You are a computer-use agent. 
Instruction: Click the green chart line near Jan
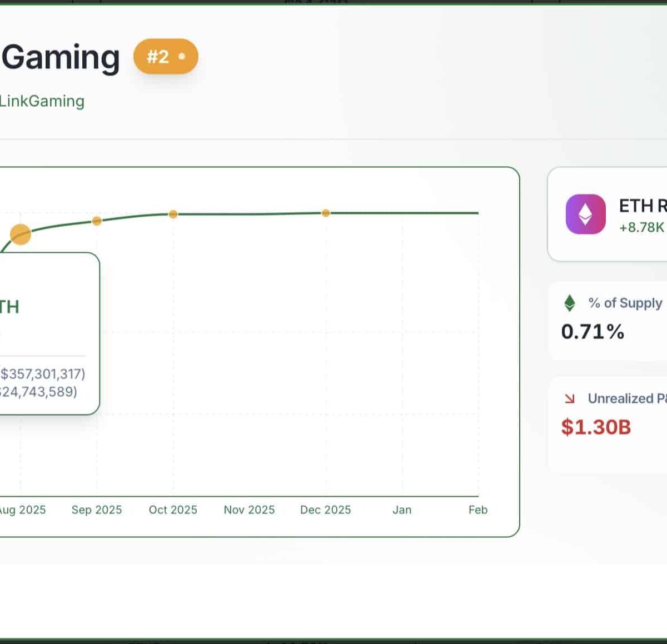402,213
